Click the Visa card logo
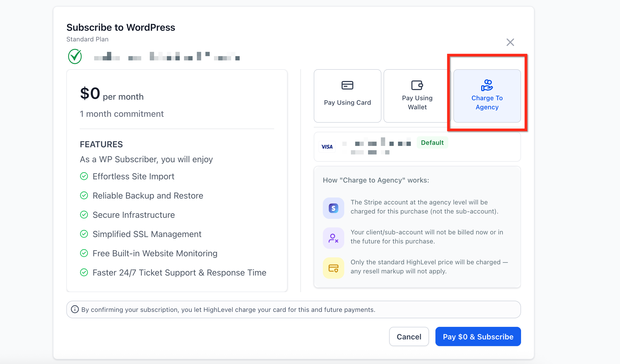Viewport: 620px width, 364px height. pos(327,147)
